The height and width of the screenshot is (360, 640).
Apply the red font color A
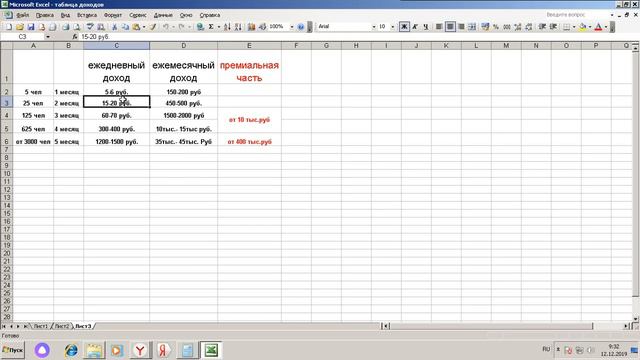click(x=598, y=27)
